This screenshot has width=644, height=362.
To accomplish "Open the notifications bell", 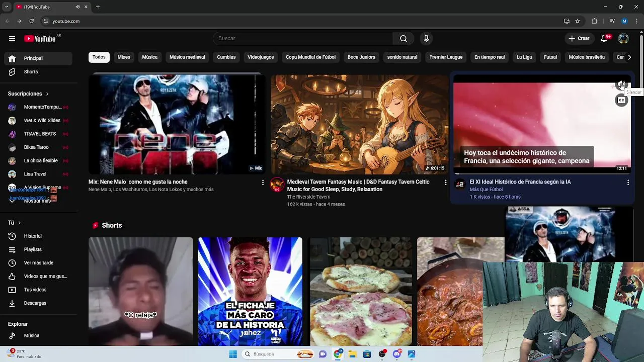I will [x=605, y=39].
